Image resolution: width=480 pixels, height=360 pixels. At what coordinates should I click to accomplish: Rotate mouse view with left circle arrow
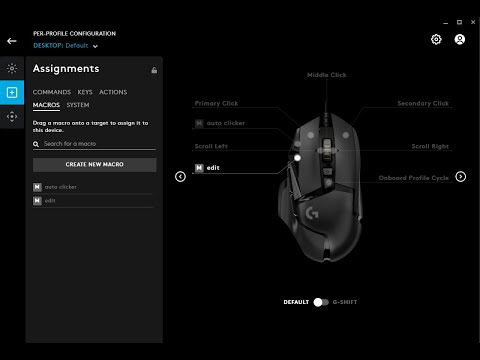(180, 176)
